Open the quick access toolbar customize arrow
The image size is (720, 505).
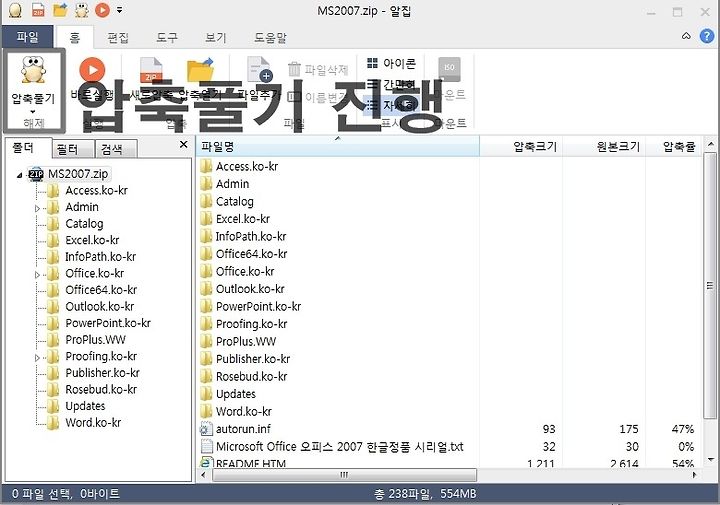point(119,10)
